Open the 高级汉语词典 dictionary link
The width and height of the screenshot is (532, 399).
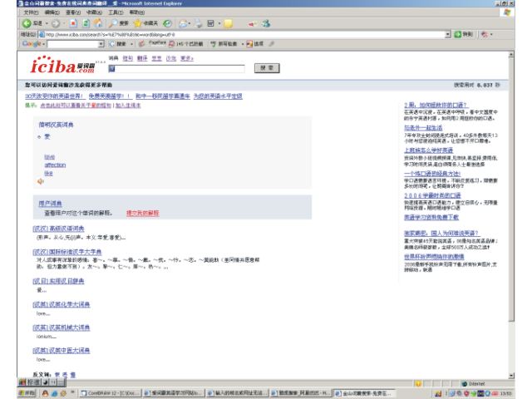(58, 229)
